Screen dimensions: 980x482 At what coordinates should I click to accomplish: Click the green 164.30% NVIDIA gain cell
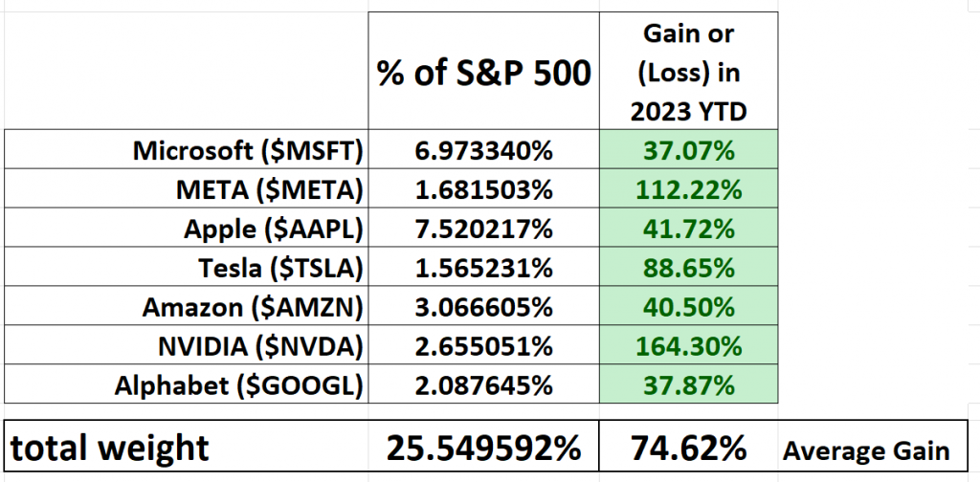689,347
